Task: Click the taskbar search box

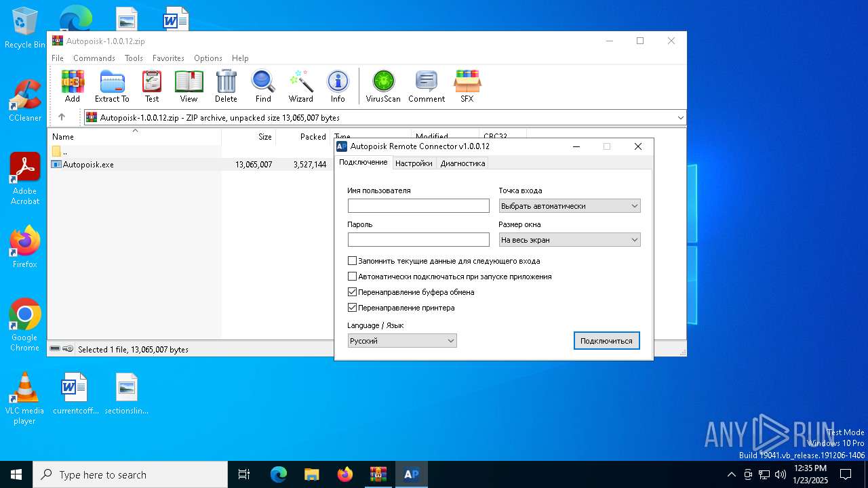Action: (x=130, y=474)
